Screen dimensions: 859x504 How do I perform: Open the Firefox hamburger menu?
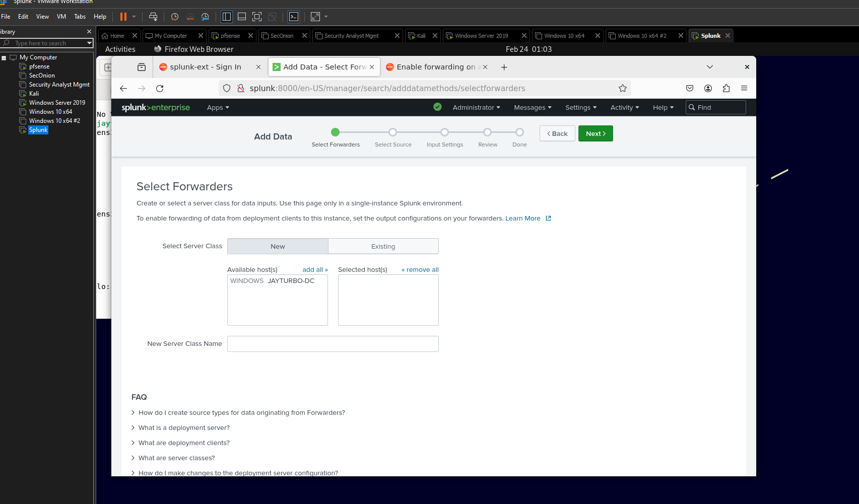click(744, 88)
